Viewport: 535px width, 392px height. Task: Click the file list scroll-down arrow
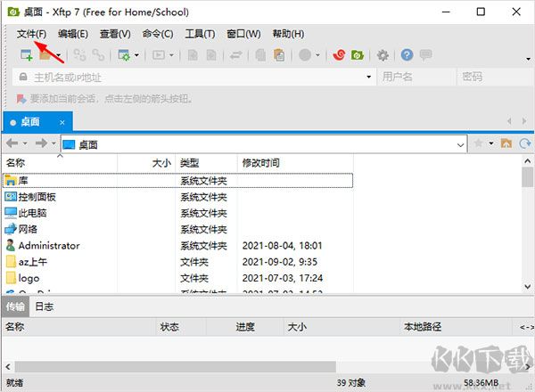pyautogui.click(x=527, y=286)
